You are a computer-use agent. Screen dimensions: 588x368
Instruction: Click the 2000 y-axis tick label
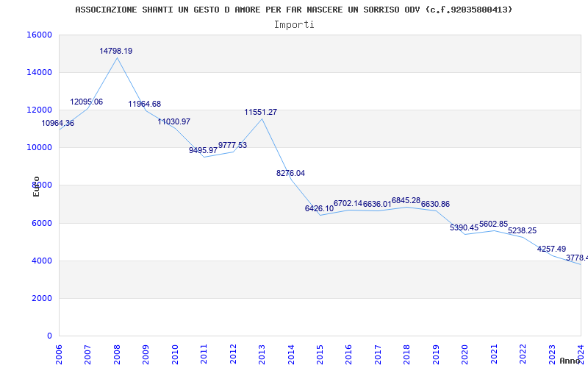pos(41,299)
